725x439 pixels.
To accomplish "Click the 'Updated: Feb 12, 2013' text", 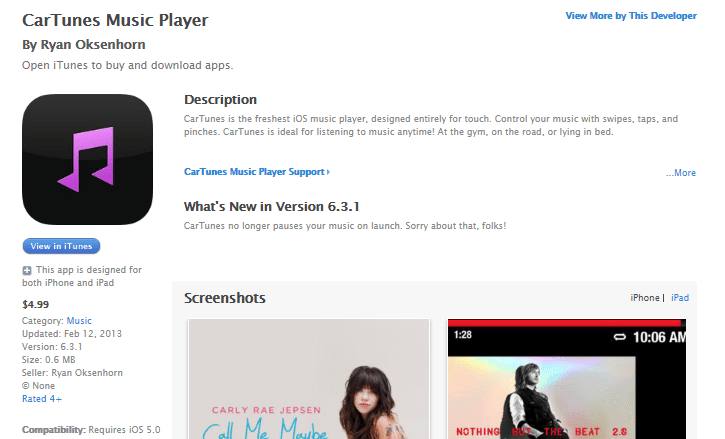I will pos(72,334).
